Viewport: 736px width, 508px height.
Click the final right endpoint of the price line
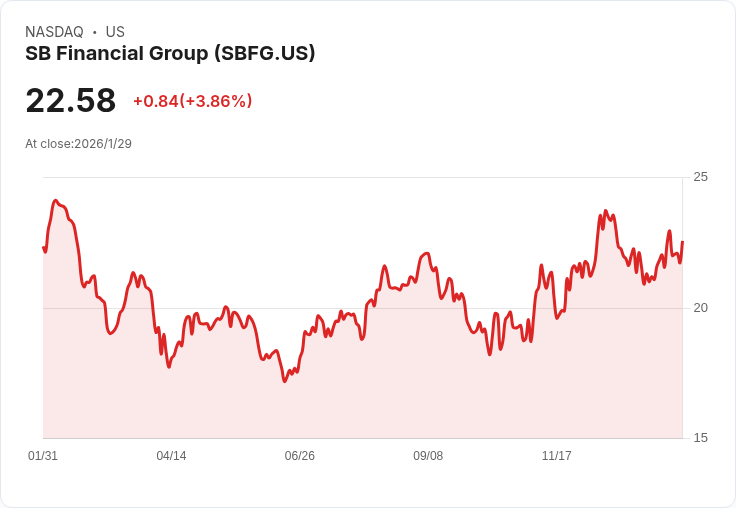click(682, 242)
